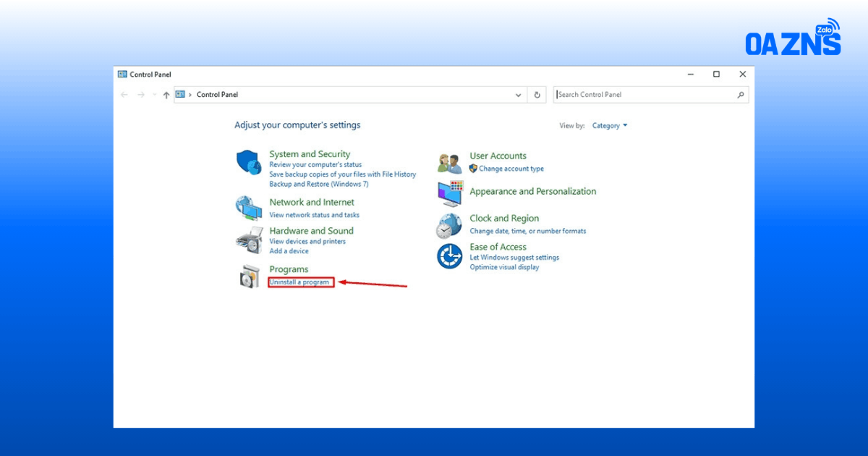Image resolution: width=868 pixels, height=456 pixels.
Task: Open Clock and Region category
Action: point(504,219)
